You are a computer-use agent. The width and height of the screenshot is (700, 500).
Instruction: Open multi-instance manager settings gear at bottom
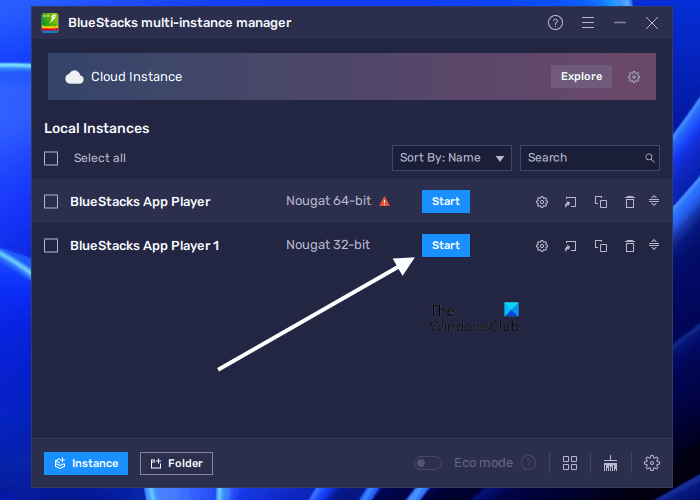pyautogui.click(x=652, y=463)
